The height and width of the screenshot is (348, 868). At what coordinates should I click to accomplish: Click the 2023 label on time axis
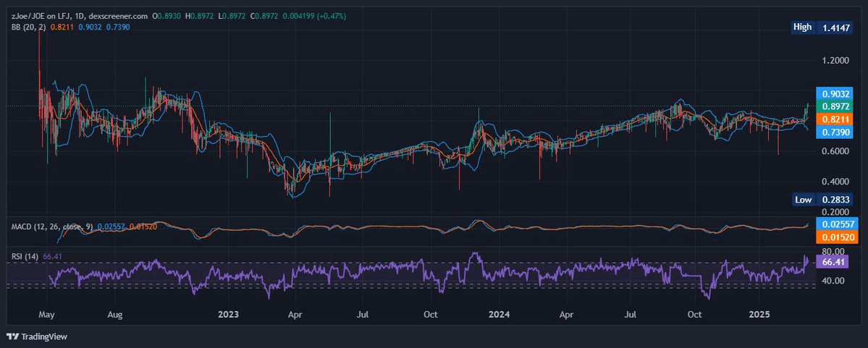[228, 315]
